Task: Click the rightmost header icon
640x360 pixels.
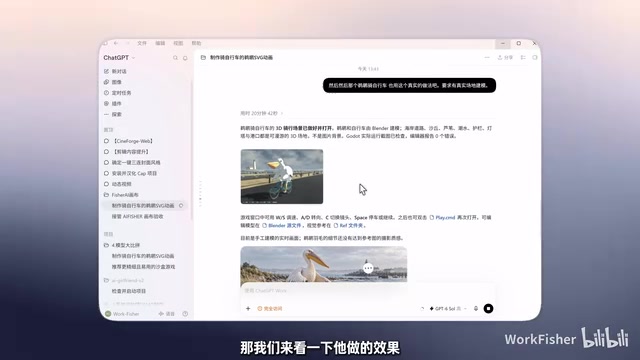Action: [x=535, y=58]
